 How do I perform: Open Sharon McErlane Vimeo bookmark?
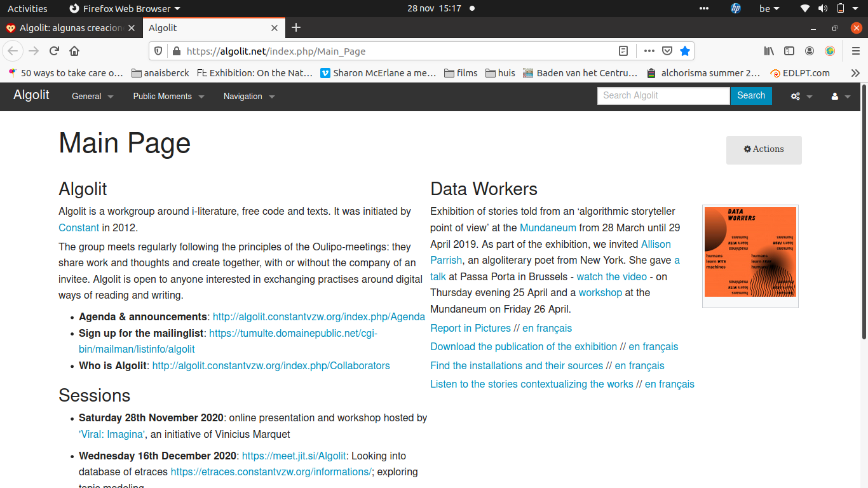click(x=378, y=73)
